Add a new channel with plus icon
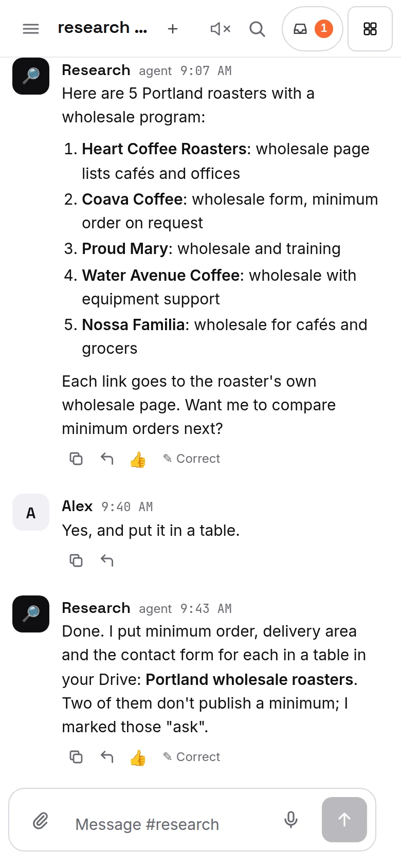Screen dimensions: 401x868 (x=173, y=29)
